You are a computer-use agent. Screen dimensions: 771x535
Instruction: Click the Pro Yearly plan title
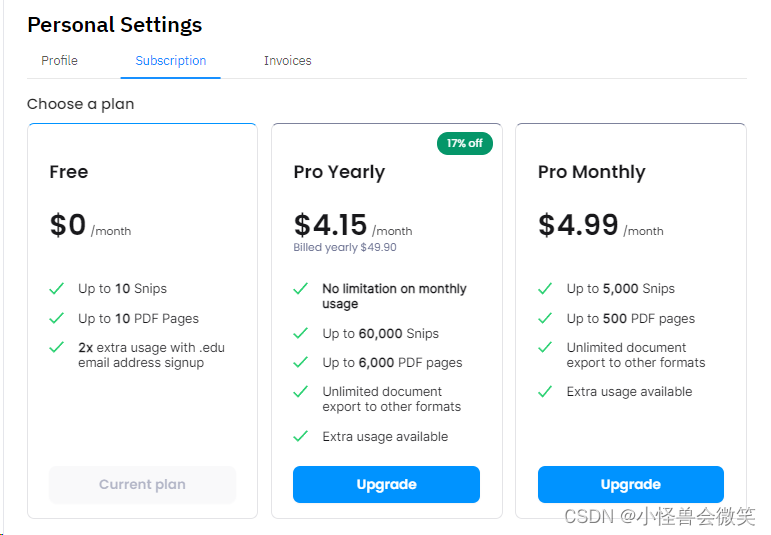(x=339, y=172)
